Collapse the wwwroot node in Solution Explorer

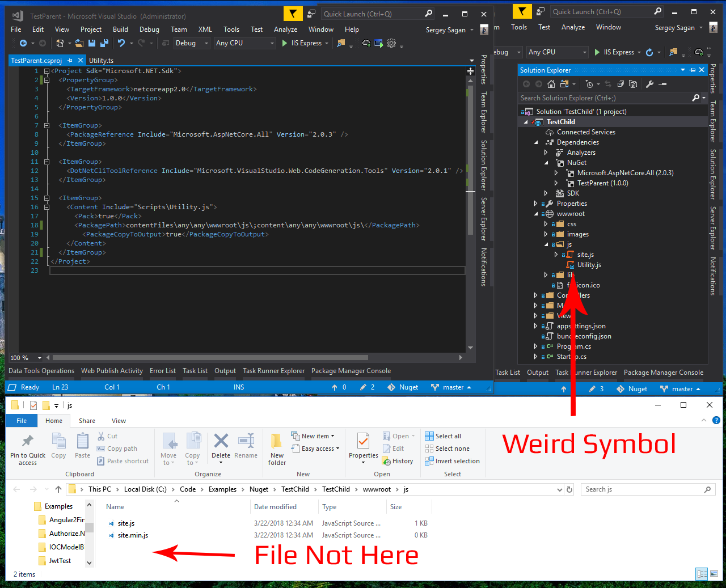(x=537, y=214)
